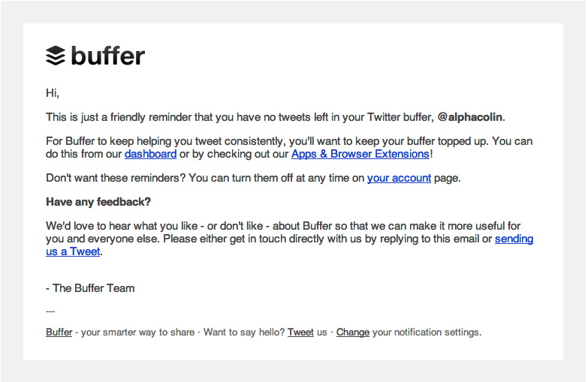The height and width of the screenshot is (382, 588).
Task: Click the dashed separator above the footer
Action: [x=50, y=311]
